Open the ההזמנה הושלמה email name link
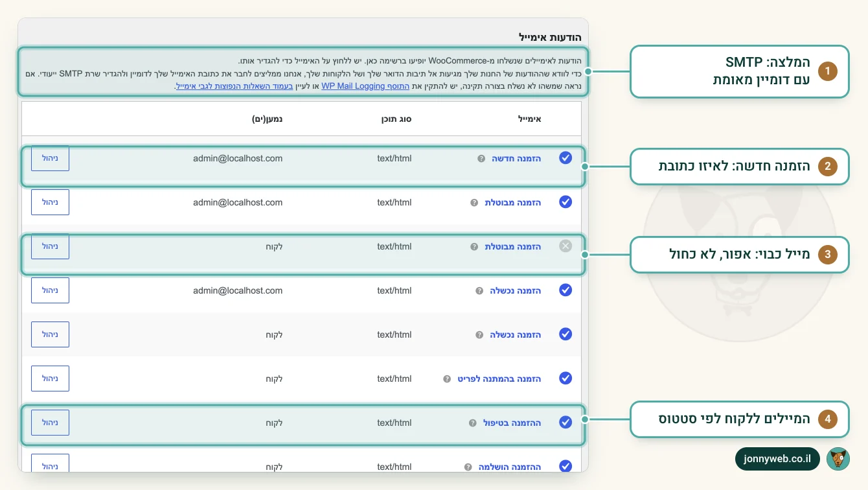868x490 pixels. 508,467
